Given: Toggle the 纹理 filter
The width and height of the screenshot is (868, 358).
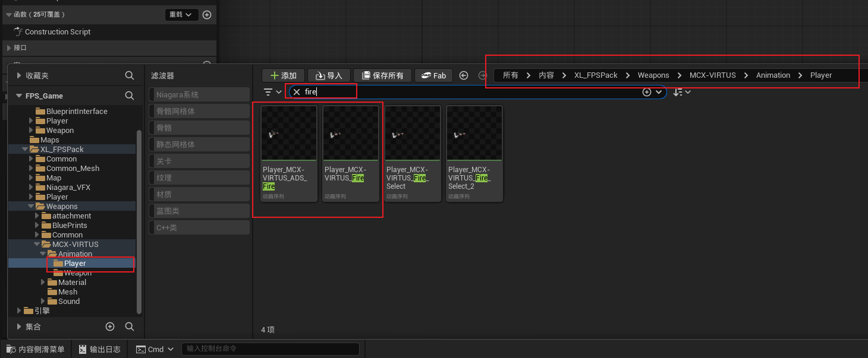Looking at the screenshot, I should [199, 178].
